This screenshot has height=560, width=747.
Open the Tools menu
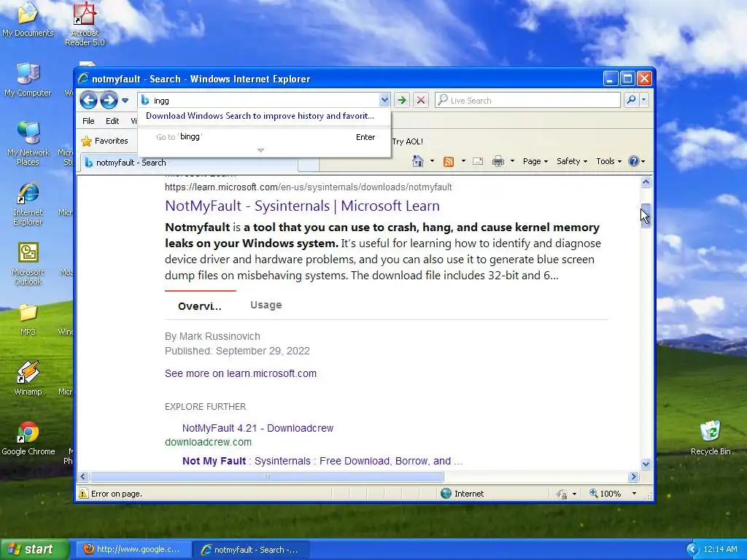608,161
